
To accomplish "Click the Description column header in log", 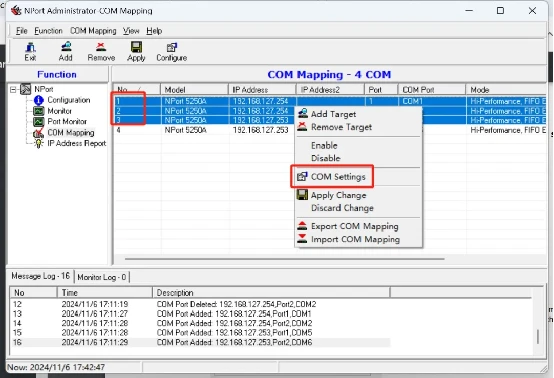I will click(x=271, y=293).
